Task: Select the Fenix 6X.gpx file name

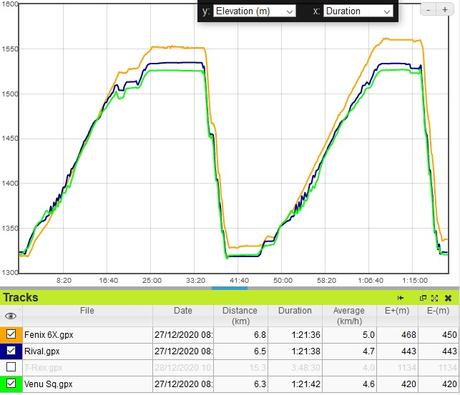Action: [x=49, y=335]
